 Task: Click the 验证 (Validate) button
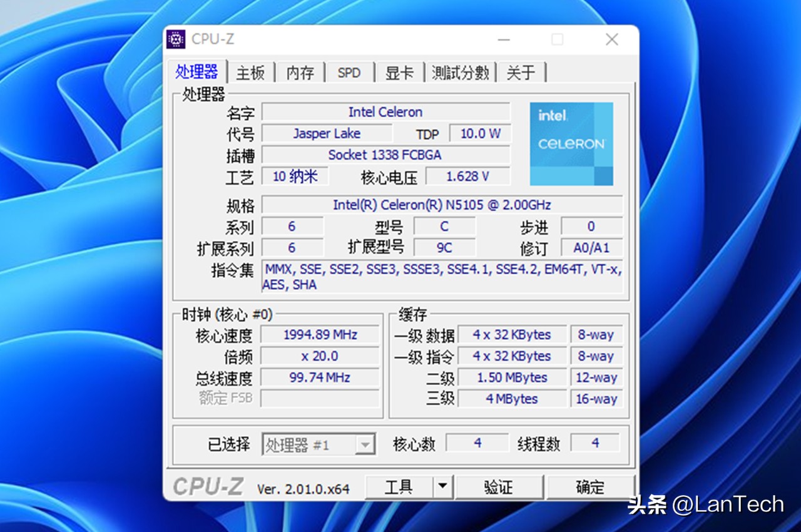click(x=499, y=486)
